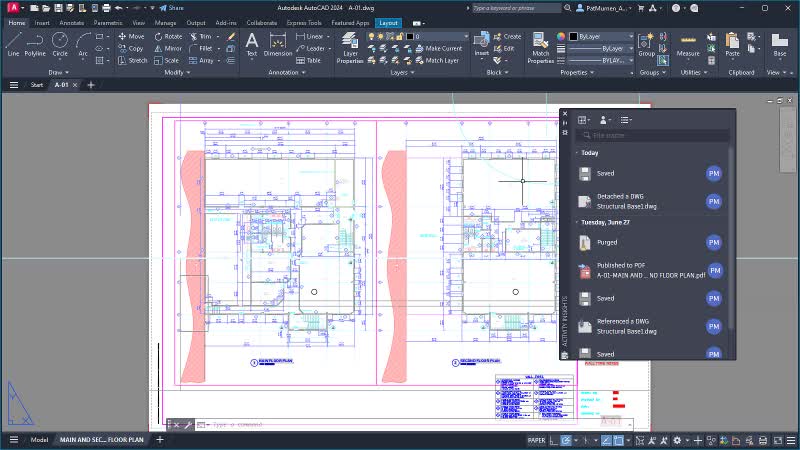Click the Scale tool
This screenshot has height=450, width=800.
click(x=166, y=60)
